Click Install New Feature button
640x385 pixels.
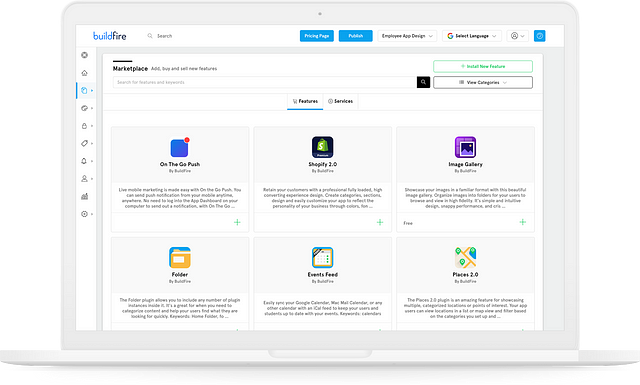point(483,66)
